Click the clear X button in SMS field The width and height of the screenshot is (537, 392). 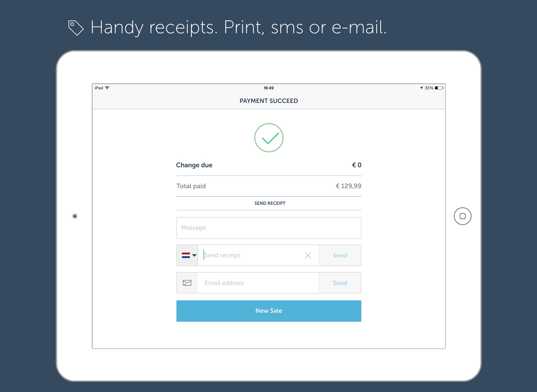coord(308,255)
